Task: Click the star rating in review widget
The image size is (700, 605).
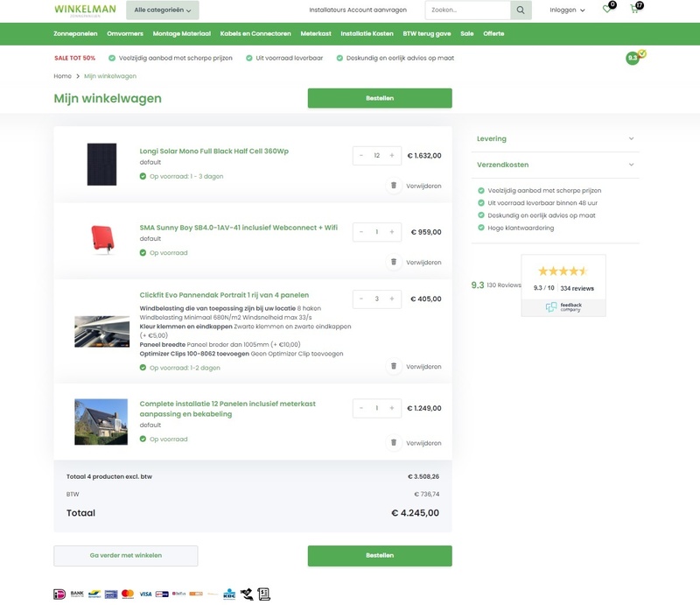Action: tap(563, 271)
